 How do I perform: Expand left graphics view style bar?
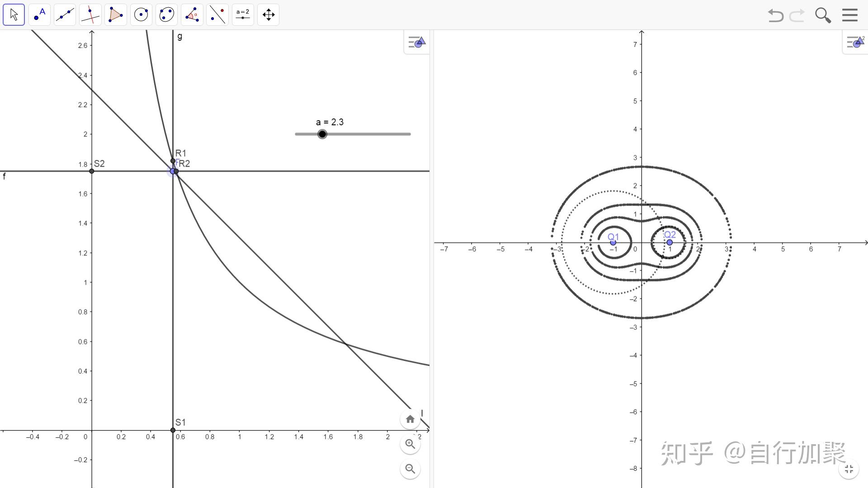point(416,42)
